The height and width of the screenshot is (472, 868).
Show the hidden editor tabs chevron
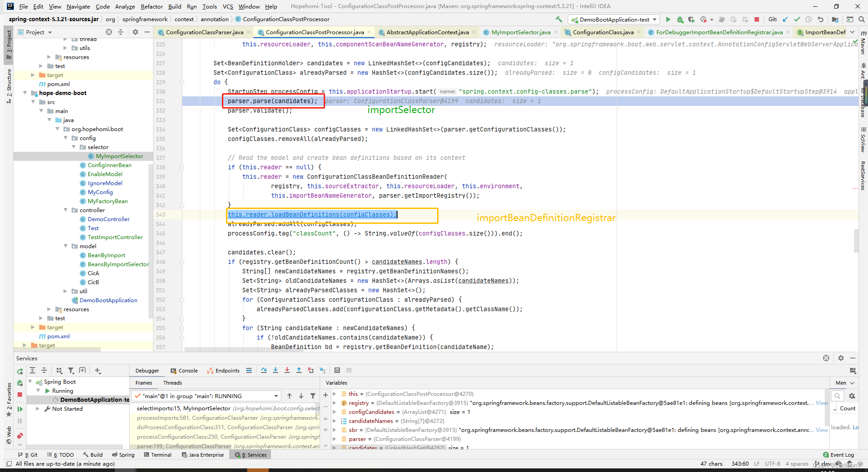coord(852,32)
